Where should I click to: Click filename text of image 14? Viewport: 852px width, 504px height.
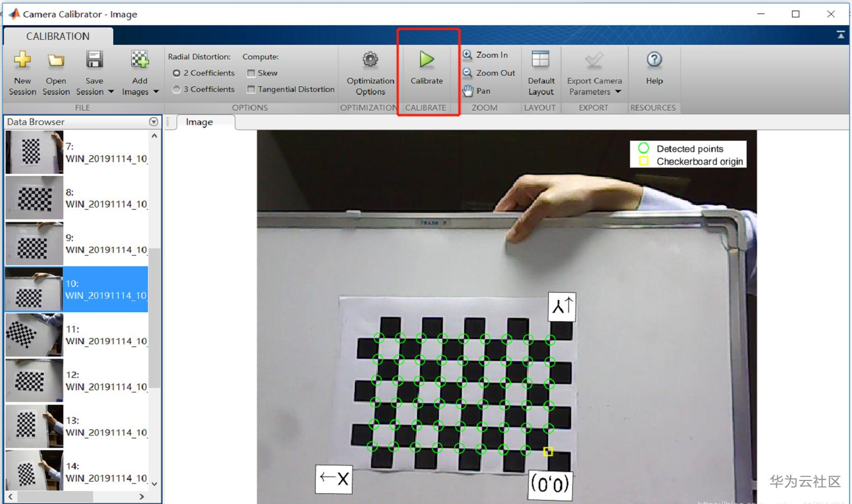(x=106, y=478)
